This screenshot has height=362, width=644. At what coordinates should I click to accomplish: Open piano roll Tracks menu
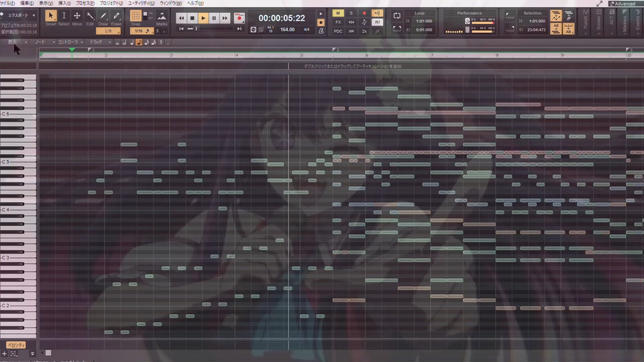(x=100, y=42)
